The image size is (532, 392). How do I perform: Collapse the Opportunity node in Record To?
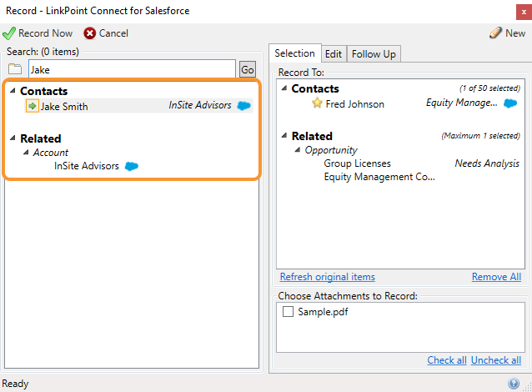point(297,149)
